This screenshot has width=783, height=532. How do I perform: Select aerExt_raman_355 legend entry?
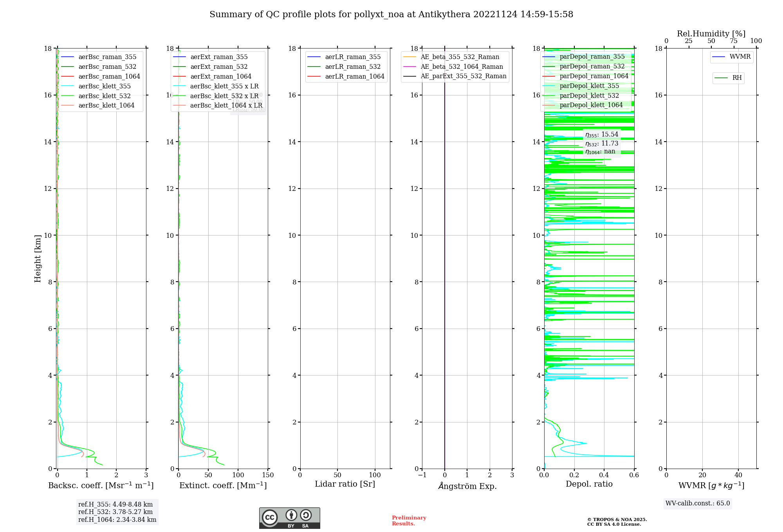click(x=211, y=57)
